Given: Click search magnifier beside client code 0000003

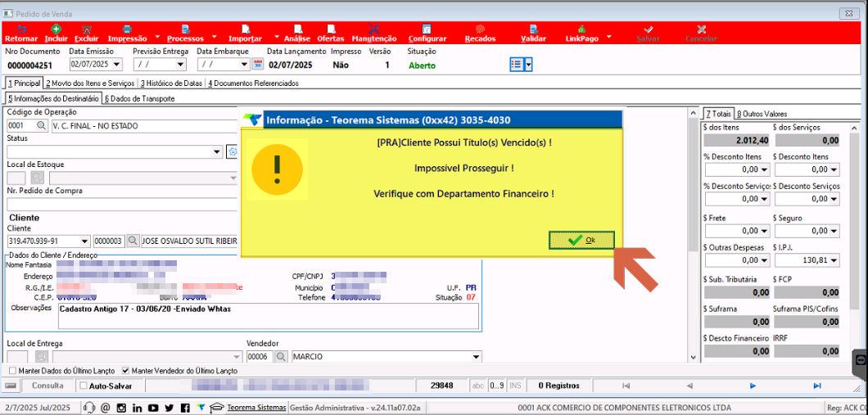Looking at the screenshot, I should [133, 241].
